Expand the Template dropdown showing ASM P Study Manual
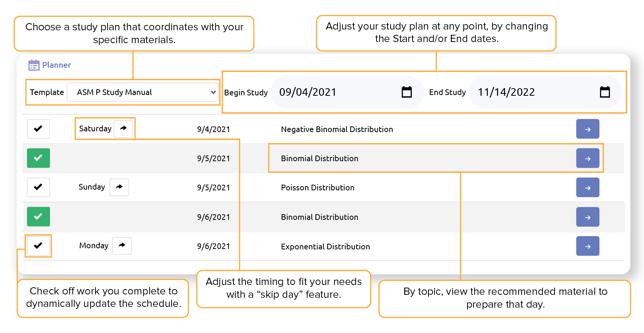Viewport: 644px width, 333px height. (x=143, y=92)
